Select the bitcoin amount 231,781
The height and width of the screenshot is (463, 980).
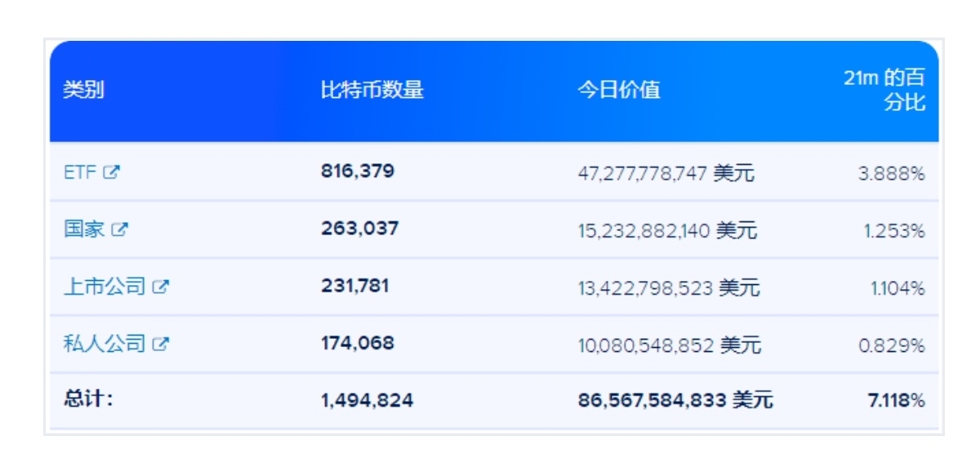[355, 286]
